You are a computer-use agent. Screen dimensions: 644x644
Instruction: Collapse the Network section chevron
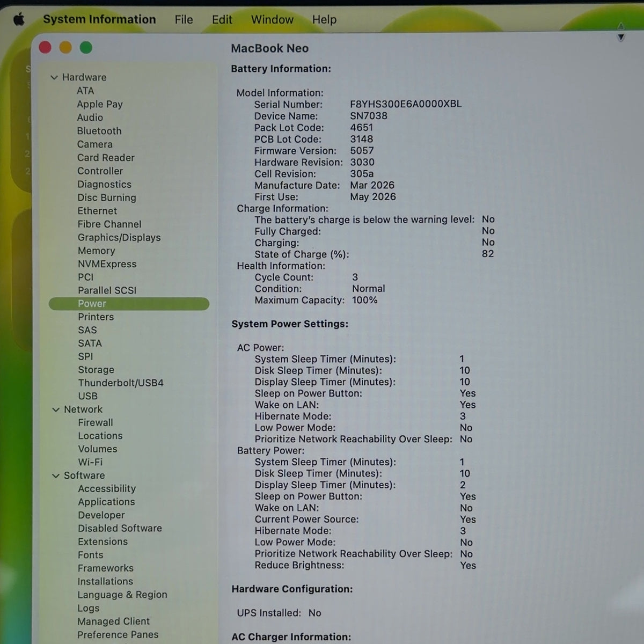(56, 409)
